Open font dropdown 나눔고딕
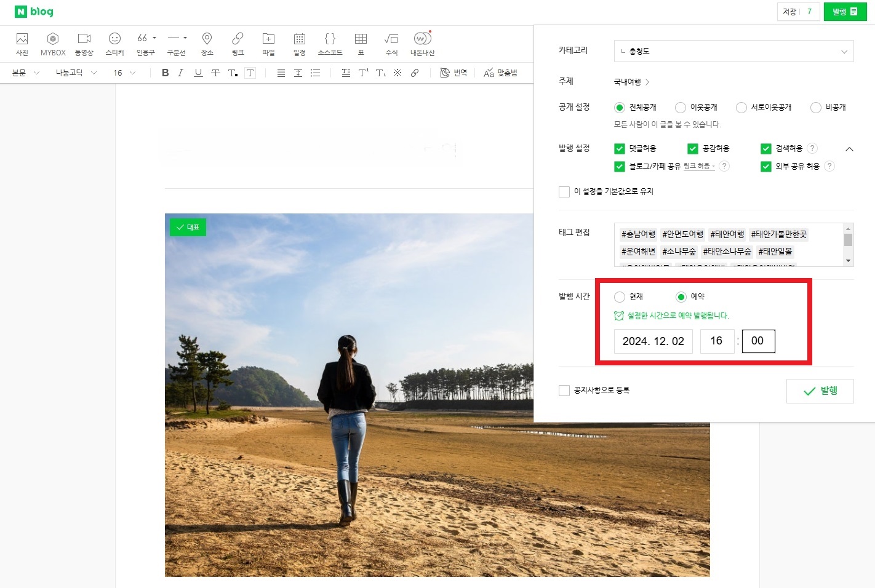The image size is (875, 588). point(76,73)
